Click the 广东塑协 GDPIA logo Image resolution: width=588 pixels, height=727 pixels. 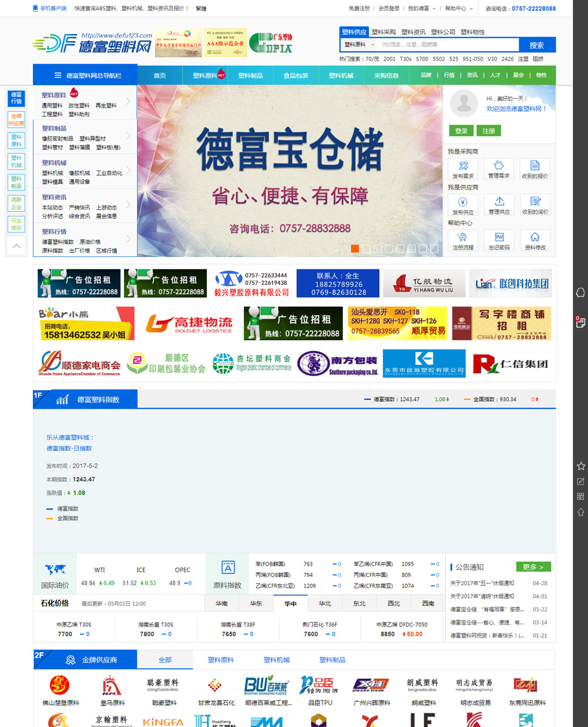click(271, 43)
